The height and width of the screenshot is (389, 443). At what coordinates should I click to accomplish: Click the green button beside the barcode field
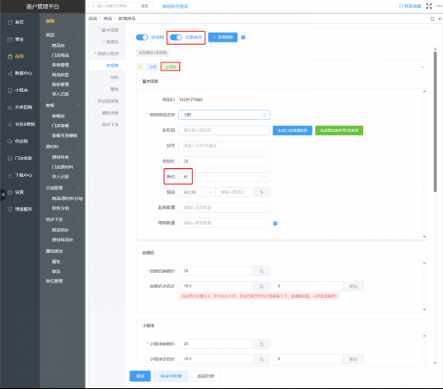click(x=339, y=130)
